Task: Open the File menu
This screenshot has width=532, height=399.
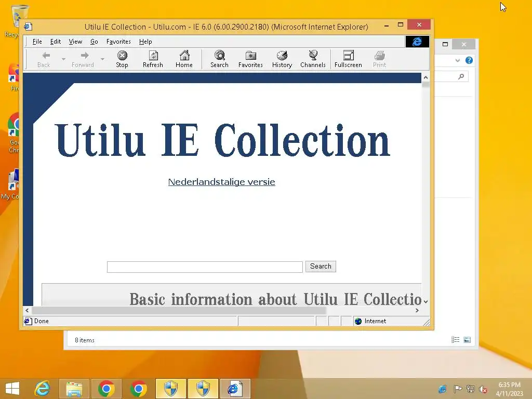Action: (x=37, y=42)
